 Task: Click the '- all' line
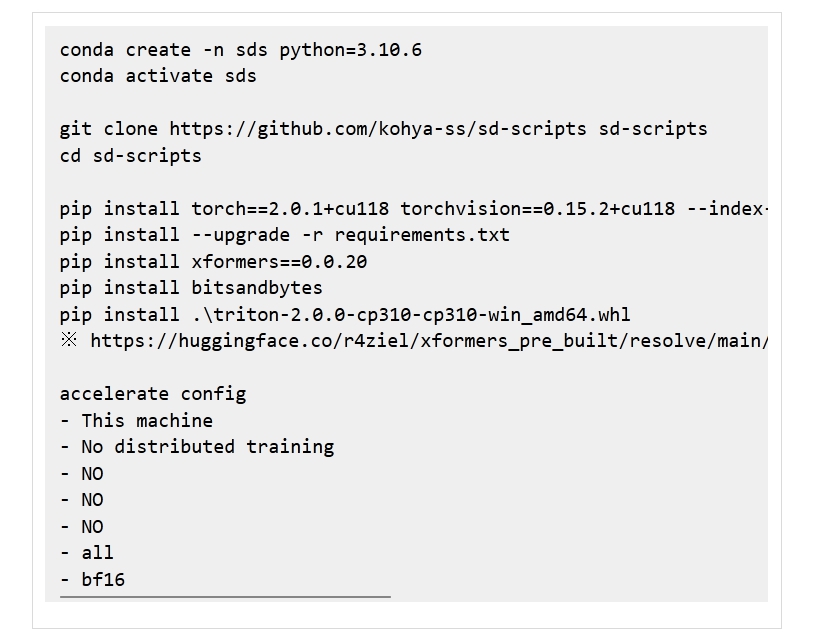(87, 553)
